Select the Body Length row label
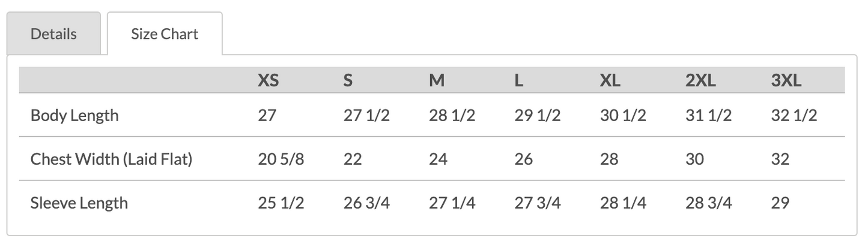Image resolution: width=868 pixels, height=250 pixels. tap(74, 115)
